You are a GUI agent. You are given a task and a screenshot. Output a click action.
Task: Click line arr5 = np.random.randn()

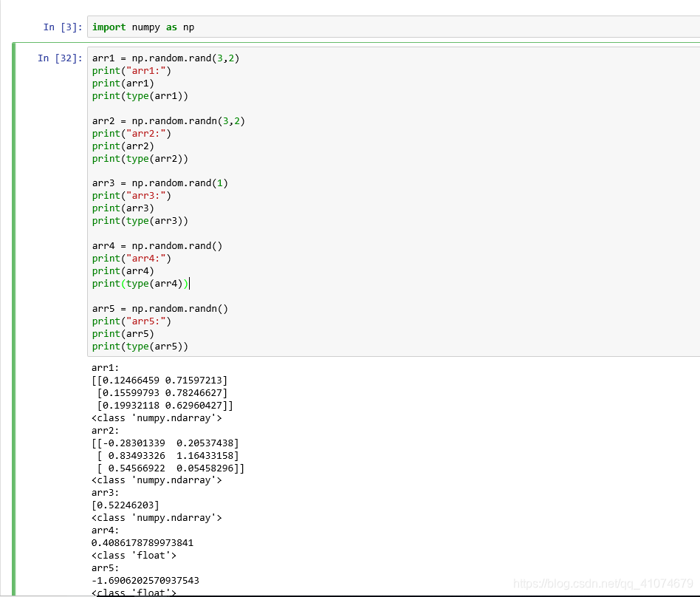160,309
